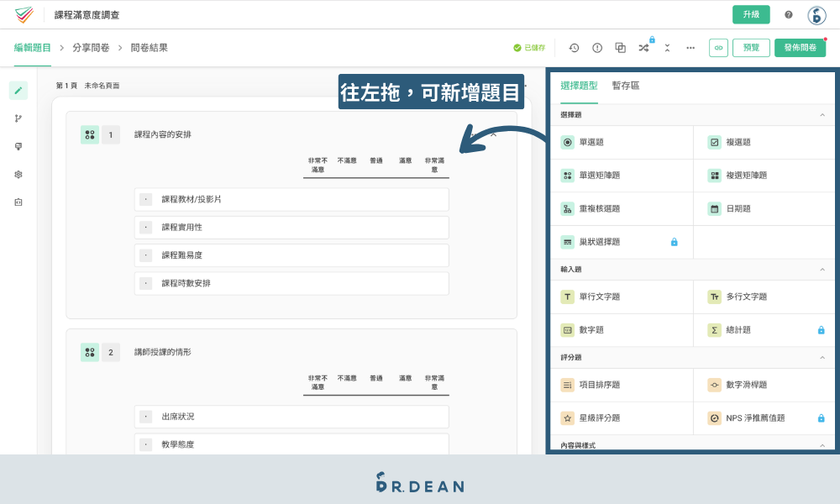
Task: Switch to the 暫存區 tab
Action: click(x=626, y=86)
